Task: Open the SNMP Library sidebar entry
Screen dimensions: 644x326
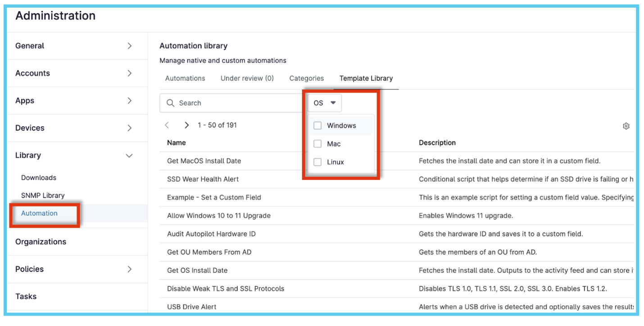Action: [x=42, y=195]
